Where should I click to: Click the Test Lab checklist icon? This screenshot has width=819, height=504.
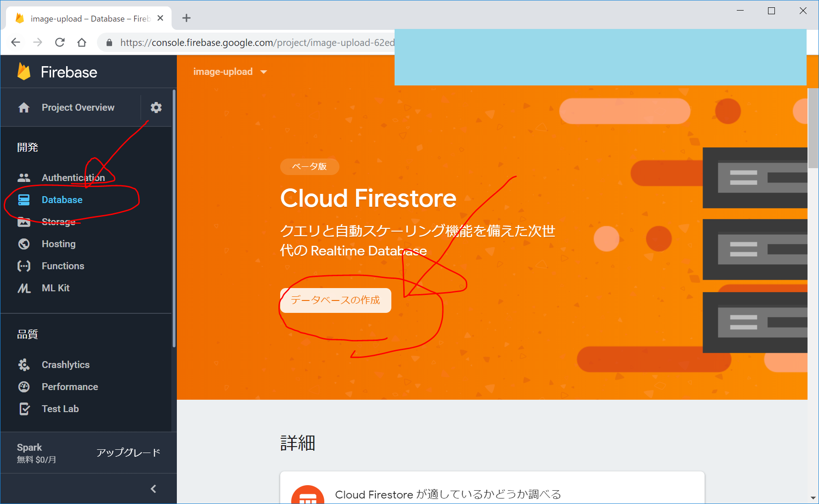click(x=24, y=409)
